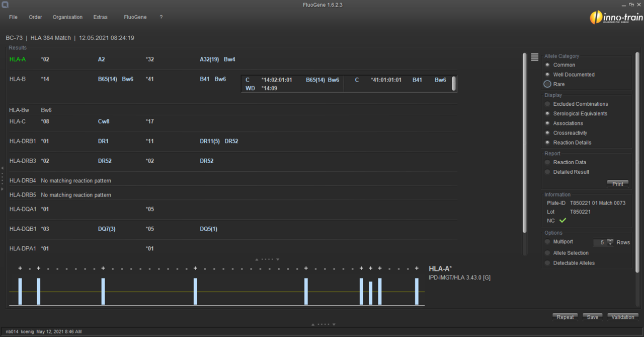Click the left panel collapse handle
The height and width of the screenshot is (337, 644).
point(3,179)
